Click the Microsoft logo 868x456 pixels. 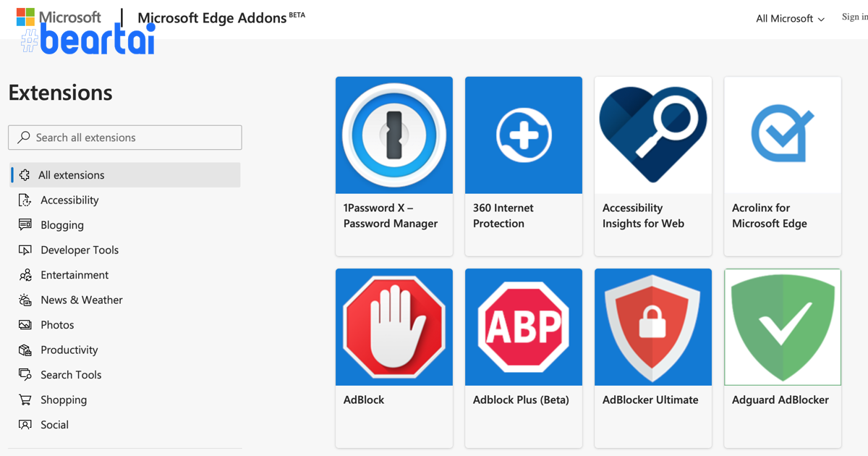point(59,17)
